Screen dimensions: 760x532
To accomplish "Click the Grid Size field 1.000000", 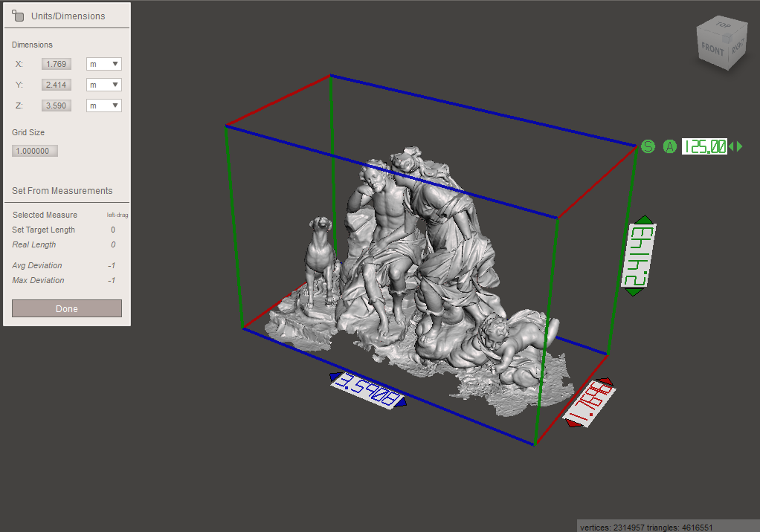I will pyautogui.click(x=35, y=151).
